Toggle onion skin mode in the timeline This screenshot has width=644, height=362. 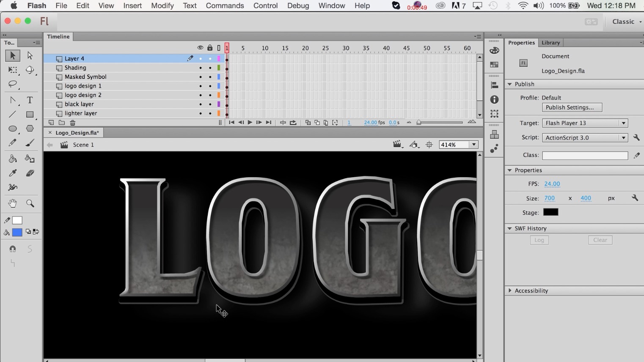(308, 122)
